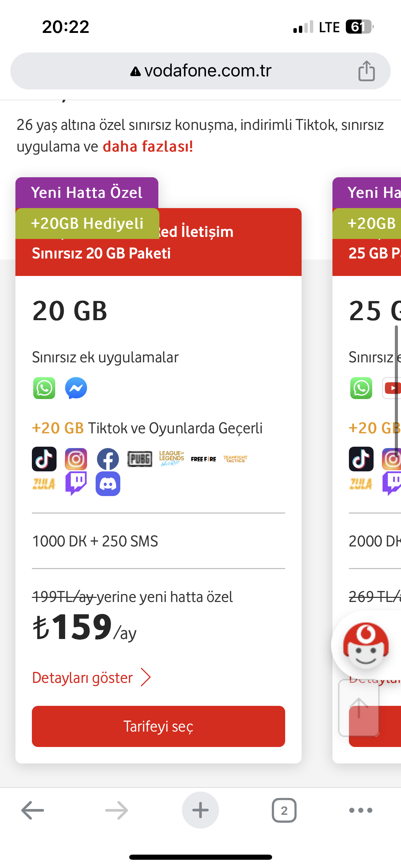This screenshot has width=401, height=868.
Task: Click the Discord app icon
Action: pyautogui.click(x=108, y=484)
